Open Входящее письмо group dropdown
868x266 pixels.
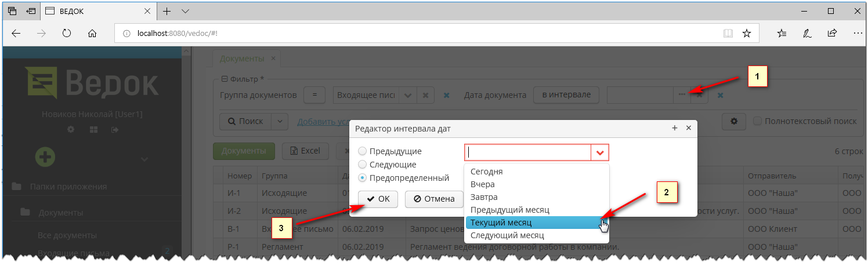pyautogui.click(x=408, y=96)
